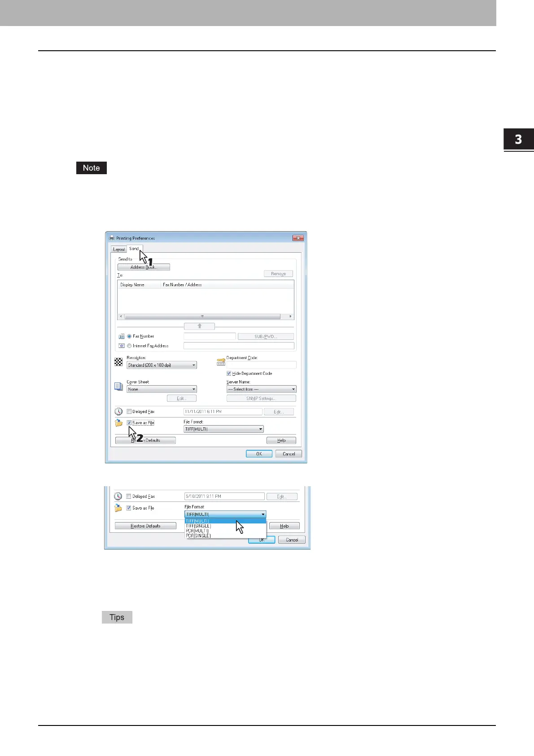This screenshot has width=534, height=756.
Task: Toggle Save as File in the cropped dialog
Action: (x=129, y=508)
